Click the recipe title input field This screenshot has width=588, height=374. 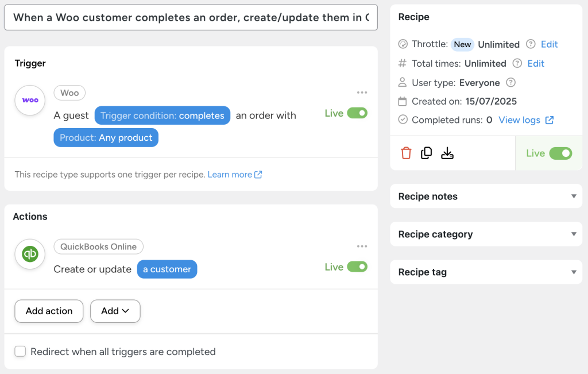tap(191, 17)
